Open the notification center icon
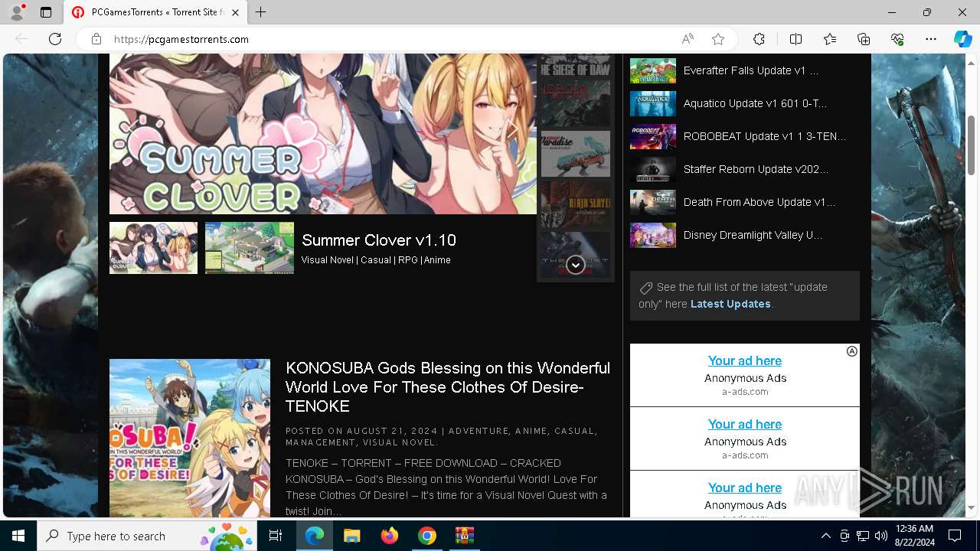The width and height of the screenshot is (980, 551). click(955, 536)
